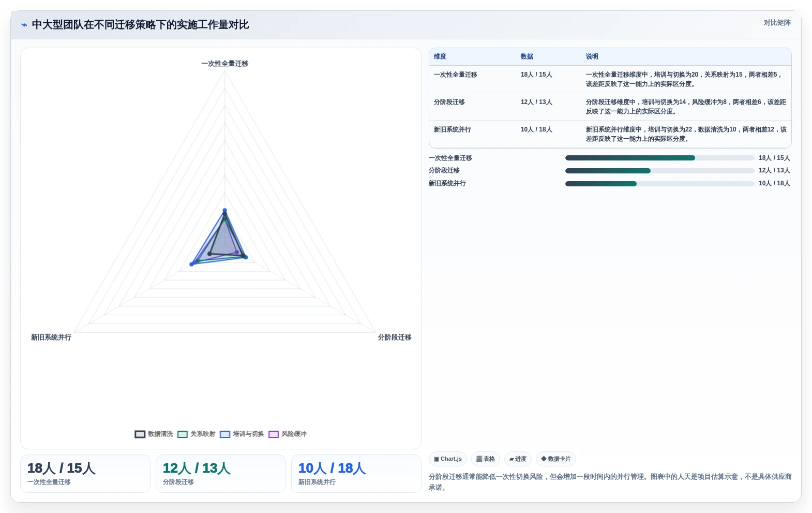Click the description text for 新旧系统并行 row
This screenshot has width=812, height=513.
point(686,134)
